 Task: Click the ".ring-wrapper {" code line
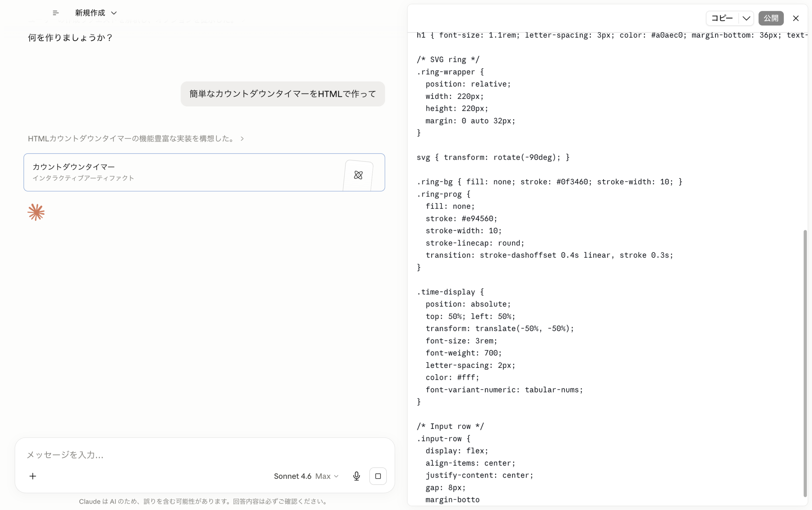pyautogui.click(x=450, y=72)
